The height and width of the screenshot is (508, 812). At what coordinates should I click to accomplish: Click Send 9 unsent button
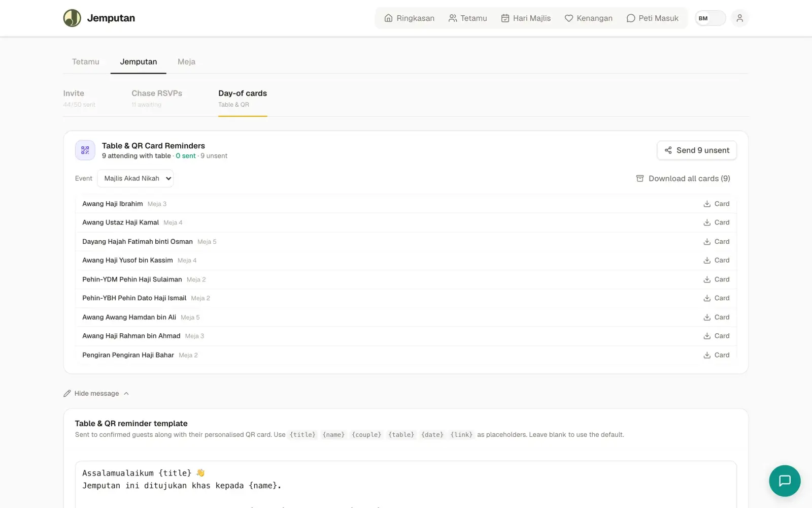(x=697, y=150)
